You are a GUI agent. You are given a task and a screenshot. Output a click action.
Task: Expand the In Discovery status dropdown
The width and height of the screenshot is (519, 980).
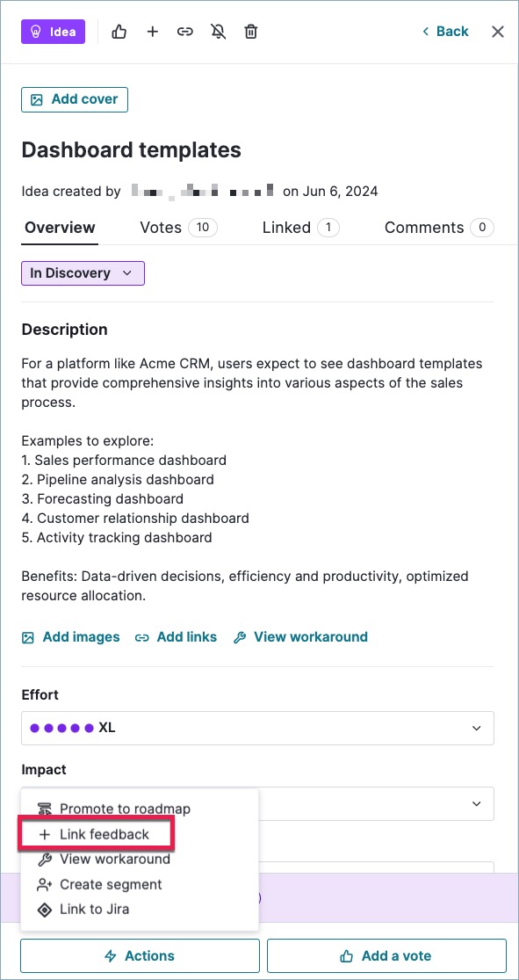tap(83, 273)
